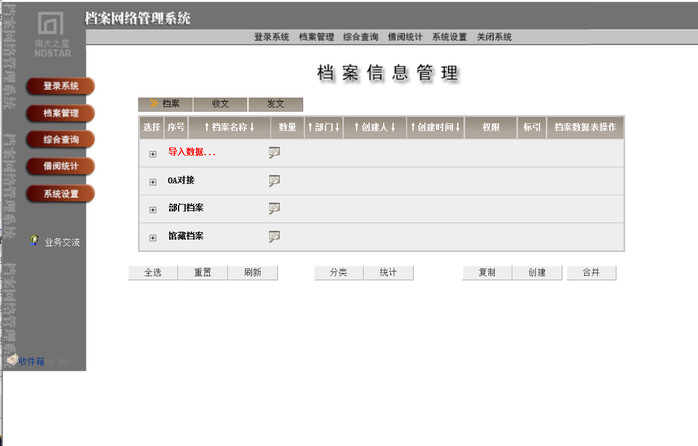The image size is (698, 446).
Task: Open comment icon in OA对接 row
Action: click(274, 181)
